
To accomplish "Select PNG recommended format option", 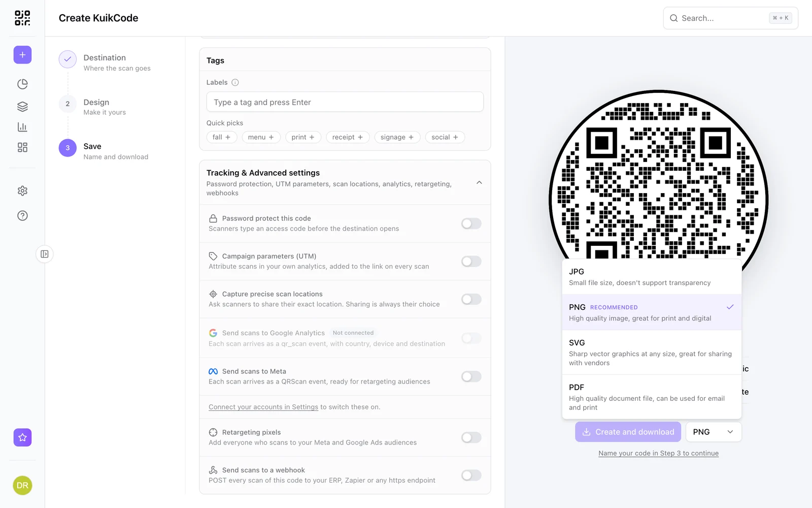I will click(x=652, y=312).
